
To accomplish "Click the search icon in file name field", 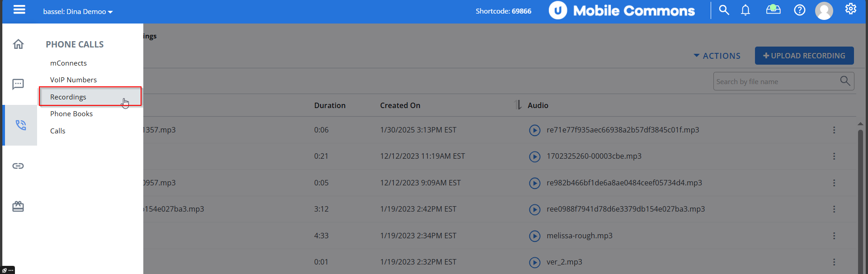I will pos(845,81).
